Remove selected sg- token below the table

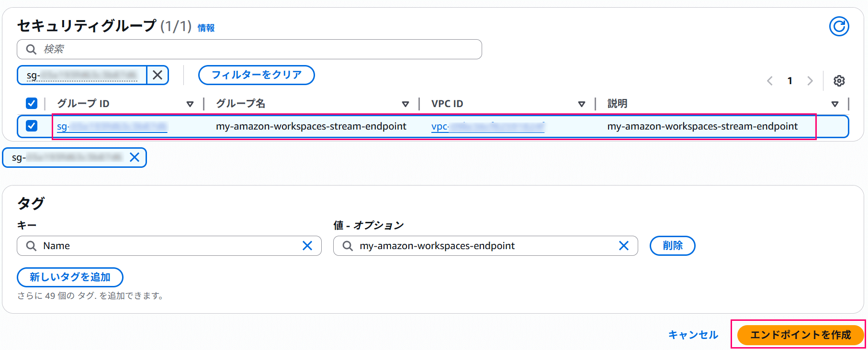click(135, 157)
